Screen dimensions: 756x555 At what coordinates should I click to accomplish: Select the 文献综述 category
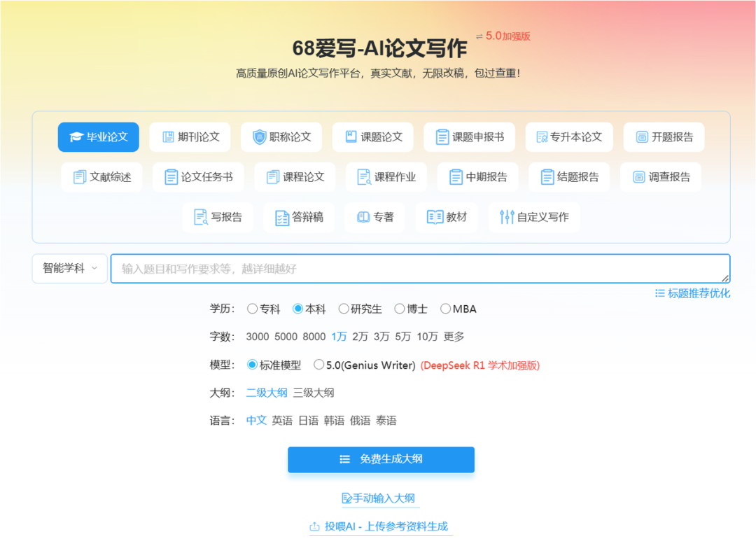(x=101, y=177)
